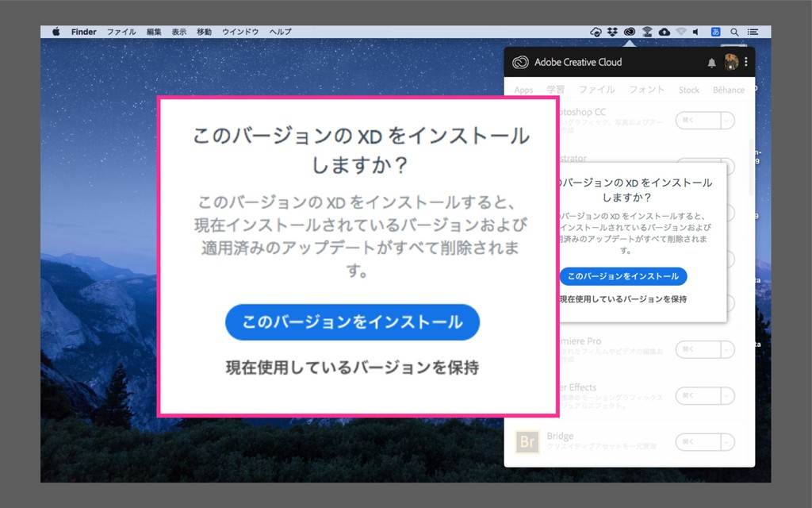Switch to the ファイル tab in Creative Cloud
812x508 pixels.
(596, 90)
